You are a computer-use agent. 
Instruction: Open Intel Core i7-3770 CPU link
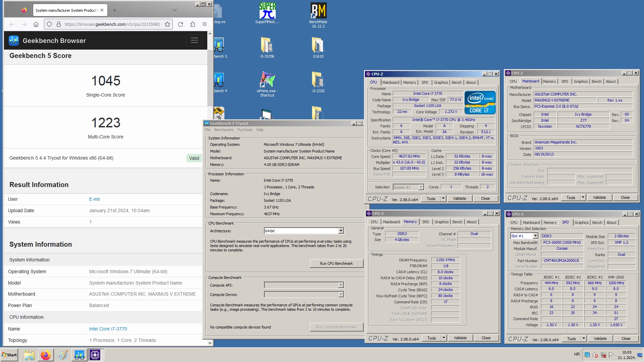pyautogui.click(x=108, y=329)
